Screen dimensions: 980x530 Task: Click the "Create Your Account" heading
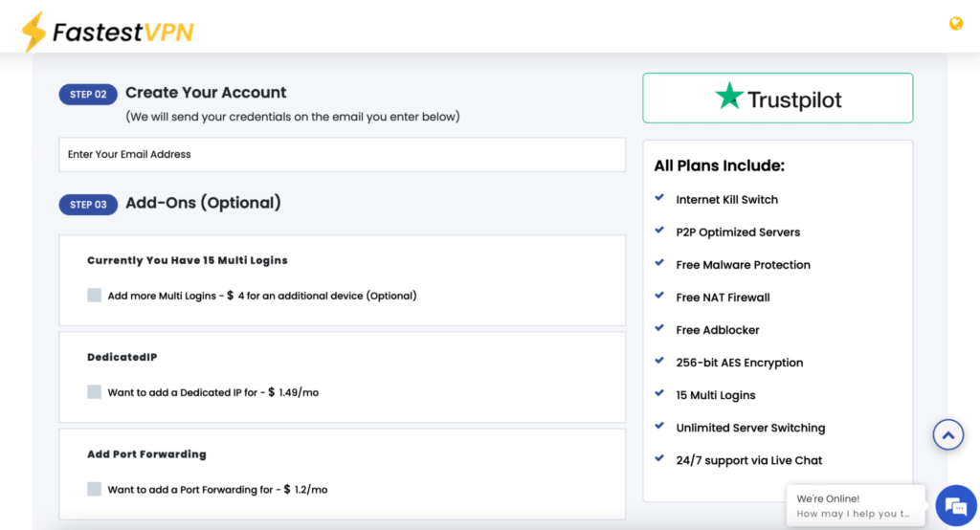tap(206, 93)
